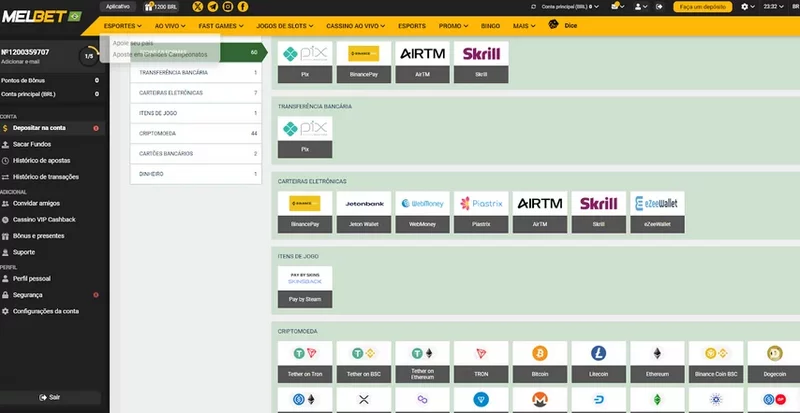
Task: Expand the Esportes dropdown menu
Action: coord(124,23)
